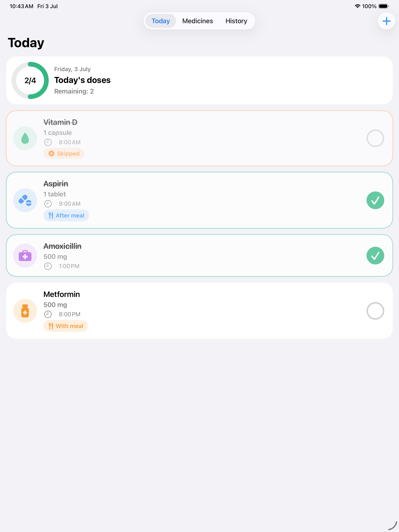The width and height of the screenshot is (399, 532).
Task: Select the Today tab
Action: tap(161, 21)
